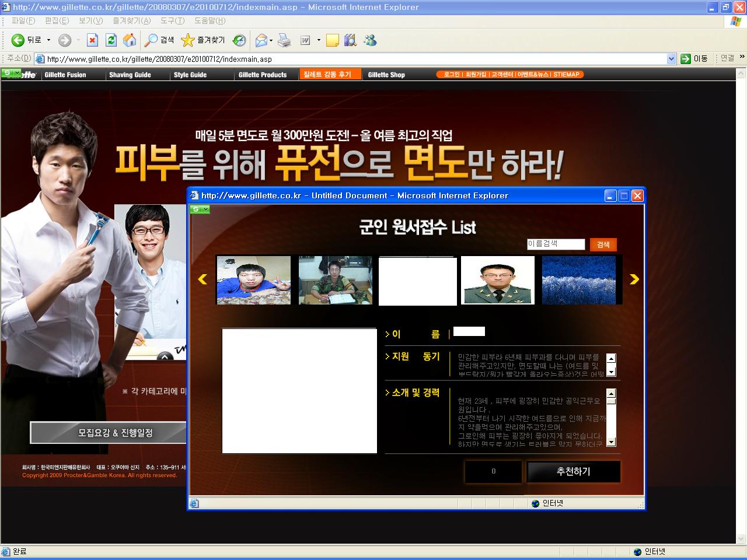The width and height of the screenshot is (747, 560).
Task: Open the Gillette Shop tab
Action: pos(386,75)
